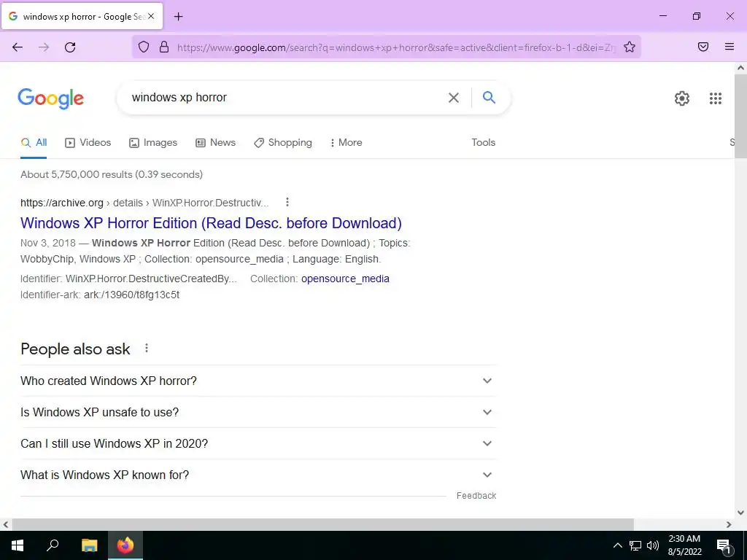The image size is (747, 560).
Task: Expand 'Is Windows XP unsafe to use?'
Action: point(258,413)
